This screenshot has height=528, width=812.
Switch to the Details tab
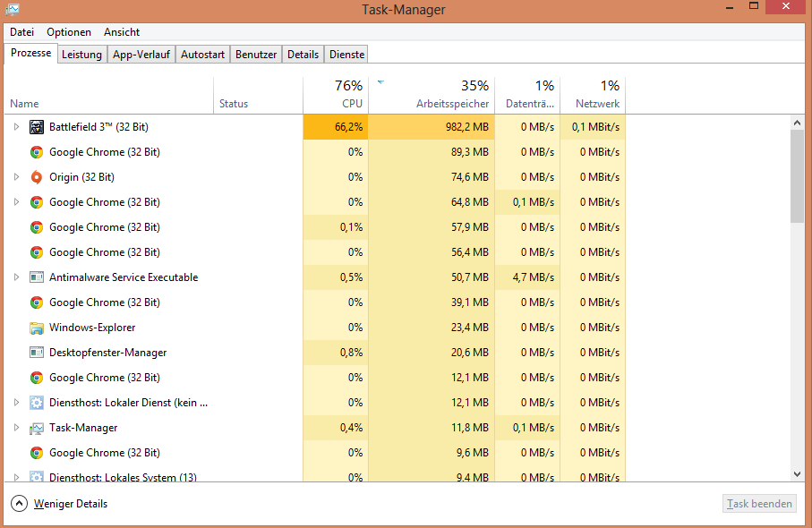tap(303, 55)
